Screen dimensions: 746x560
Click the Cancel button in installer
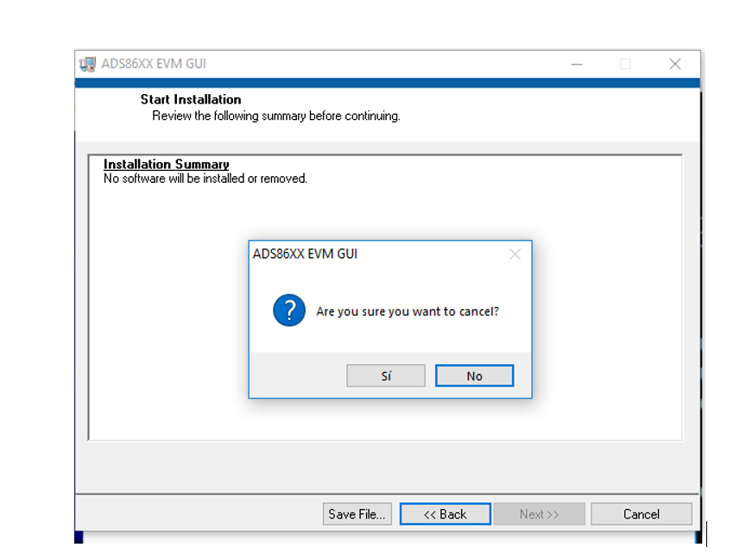pos(642,514)
